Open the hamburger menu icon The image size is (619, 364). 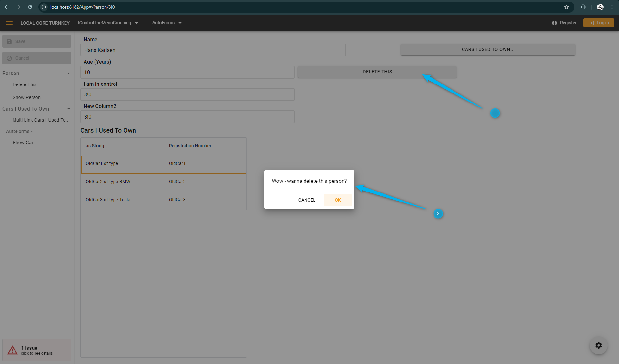click(x=9, y=23)
